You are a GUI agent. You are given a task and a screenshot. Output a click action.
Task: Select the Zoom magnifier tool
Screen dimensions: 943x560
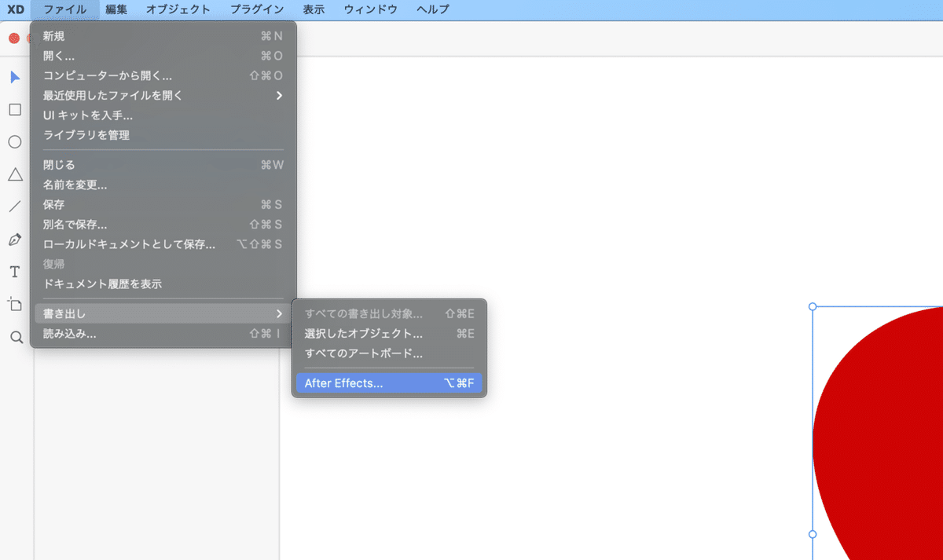[15, 337]
